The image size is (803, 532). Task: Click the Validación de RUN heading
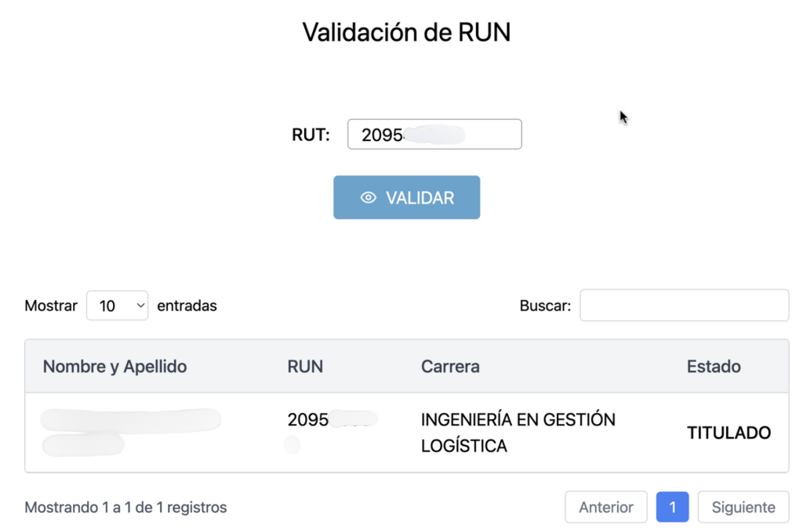point(406,32)
